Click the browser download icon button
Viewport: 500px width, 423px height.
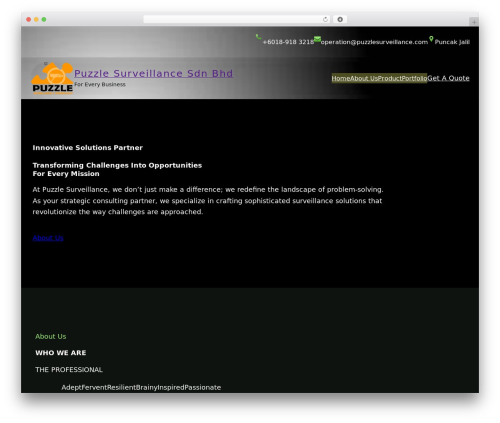point(340,20)
